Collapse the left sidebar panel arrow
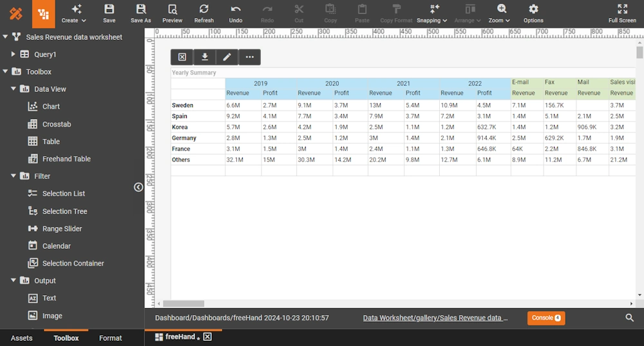 [138, 187]
